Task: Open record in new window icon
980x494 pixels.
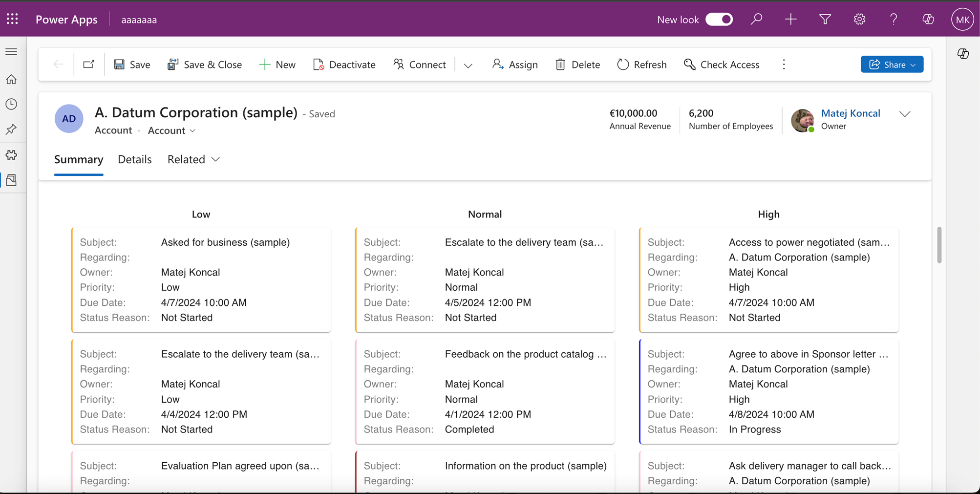Action: click(x=88, y=64)
